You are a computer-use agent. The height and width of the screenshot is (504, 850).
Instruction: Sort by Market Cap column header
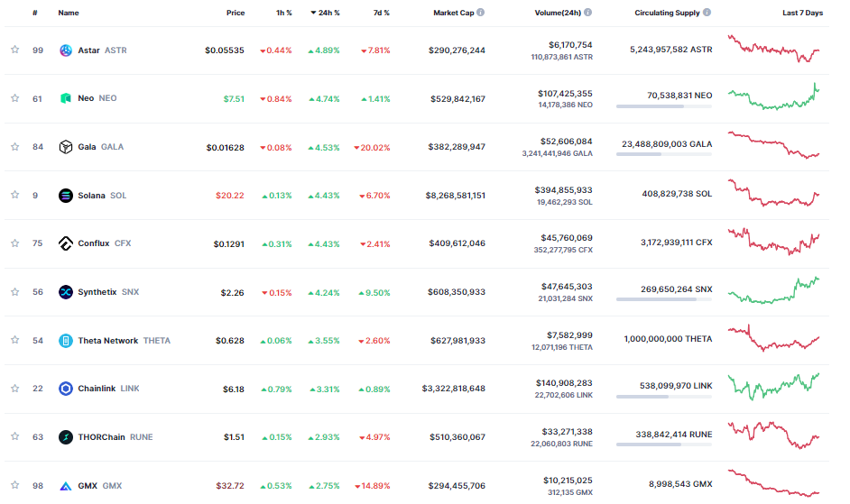(454, 13)
